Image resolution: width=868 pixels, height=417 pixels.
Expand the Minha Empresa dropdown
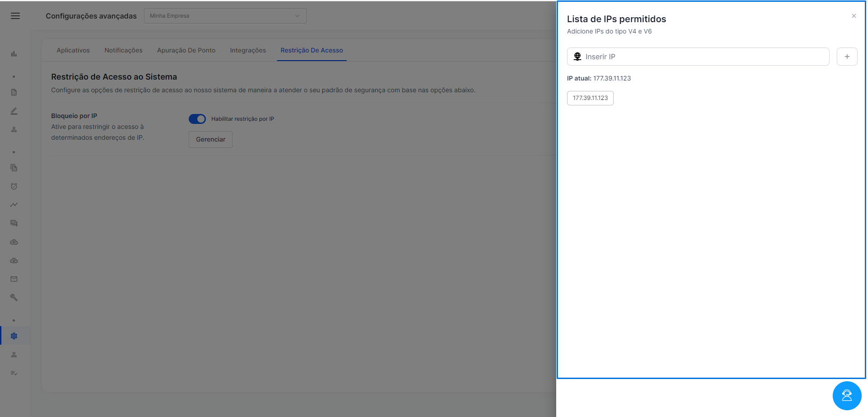point(225,16)
